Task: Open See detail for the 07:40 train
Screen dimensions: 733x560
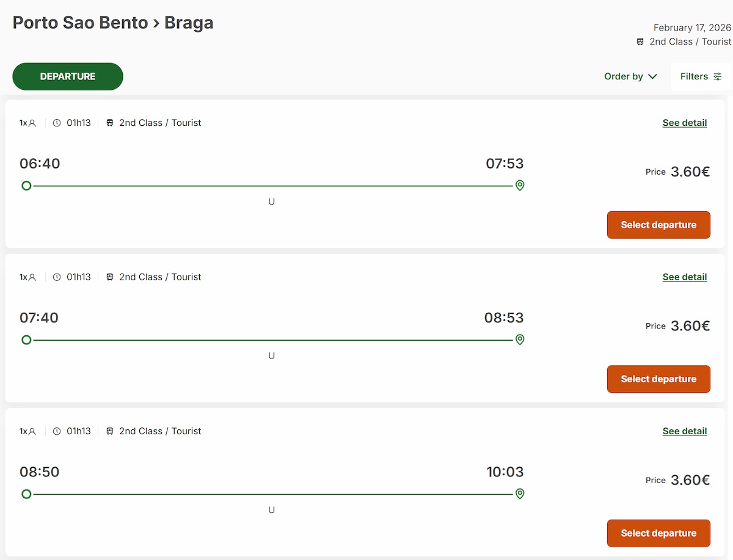Action: (x=684, y=277)
